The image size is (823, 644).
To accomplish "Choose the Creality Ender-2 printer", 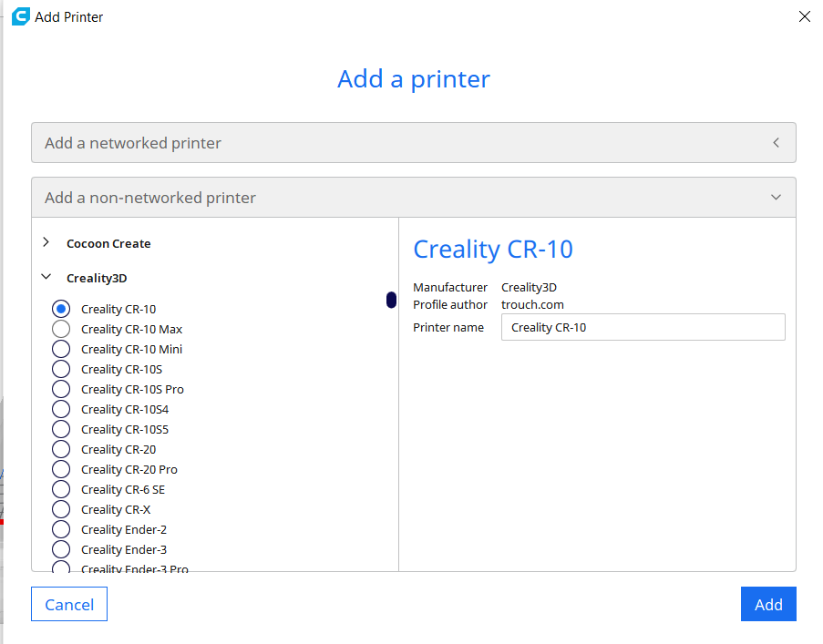I will click(x=61, y=529).
